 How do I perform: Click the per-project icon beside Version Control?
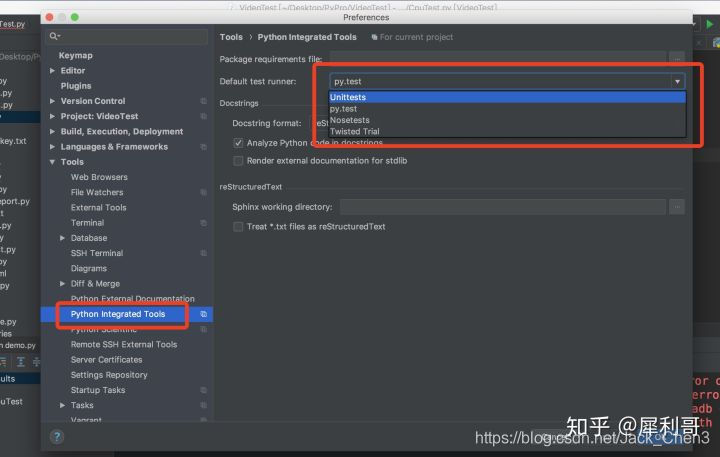pyautogui.click(x=203, y=101)
